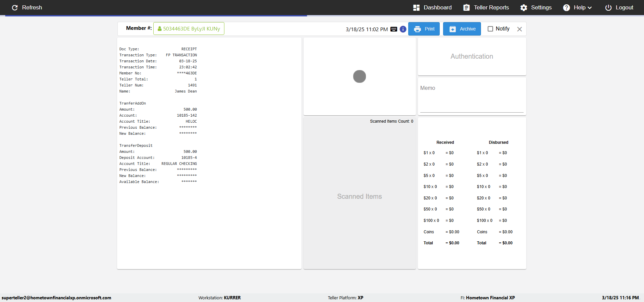The width and height of the screenshot is (644, 302).
Task: Print the receipt
Action: [424, 29]
